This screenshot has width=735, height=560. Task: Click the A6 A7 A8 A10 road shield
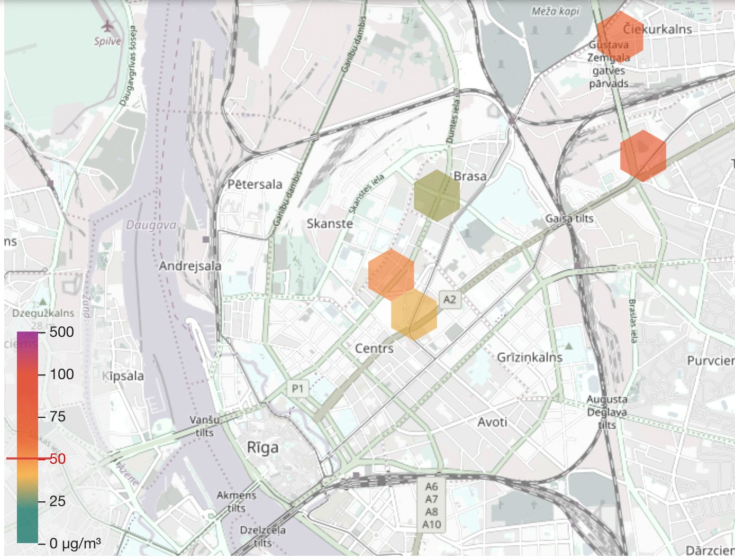pyautogui.click(x=431, y=506)
